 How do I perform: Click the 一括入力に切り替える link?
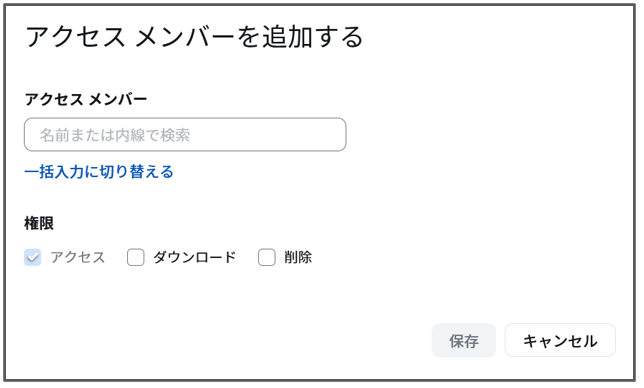(x=99, y=172)
